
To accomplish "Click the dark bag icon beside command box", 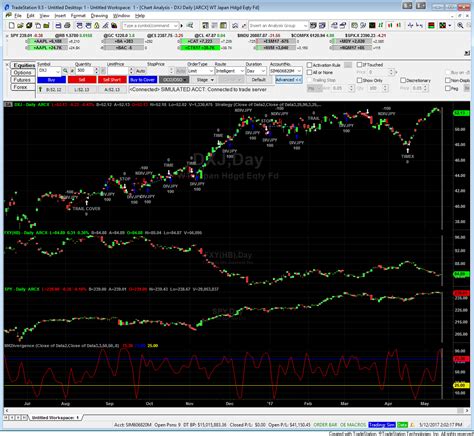I will click(x=114, y=25).
